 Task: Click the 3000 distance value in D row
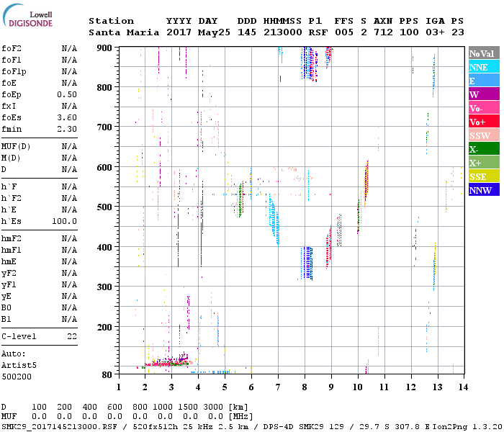(x=213, y=407)
